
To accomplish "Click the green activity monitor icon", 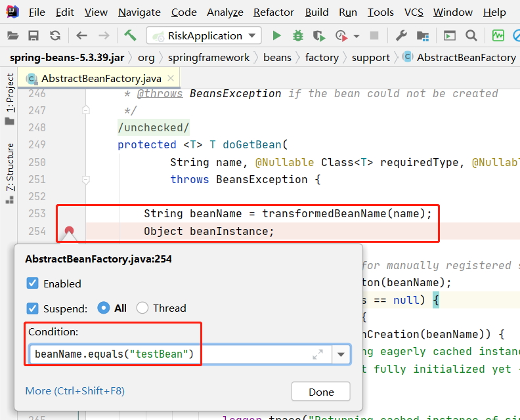I will pos(498,35).
